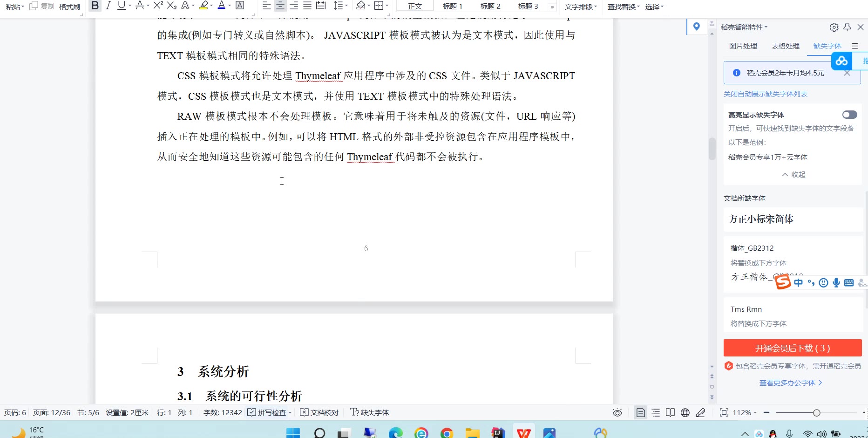This screenshot has height=438, width=868.
Task: Open 文档校对 proofreading in status bar
Action: click(x=319, y=412)
